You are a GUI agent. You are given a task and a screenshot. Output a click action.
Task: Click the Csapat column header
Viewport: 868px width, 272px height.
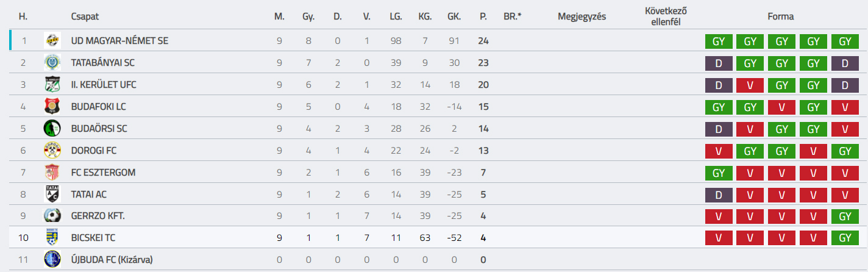(x=85, y=16)
